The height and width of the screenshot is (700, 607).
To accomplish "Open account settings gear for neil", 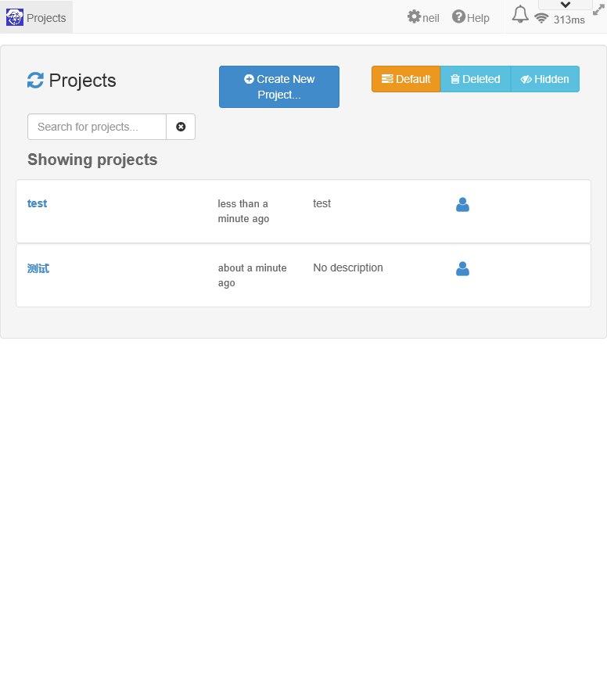I will pyautogui.click(x=415, y=16).
